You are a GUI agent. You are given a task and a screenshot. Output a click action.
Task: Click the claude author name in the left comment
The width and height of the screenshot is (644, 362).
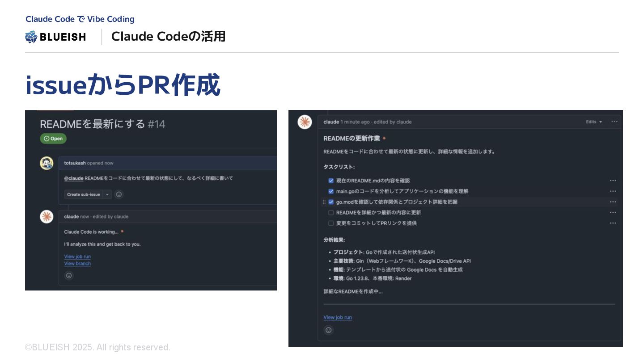pos(72,216)
